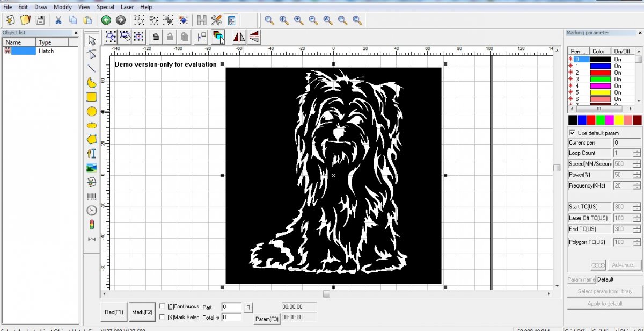Image resolution: width=644 pixels, height=331 pixels.
Task: Toggle the Use default param checkbox
Action: click(573, 133)
